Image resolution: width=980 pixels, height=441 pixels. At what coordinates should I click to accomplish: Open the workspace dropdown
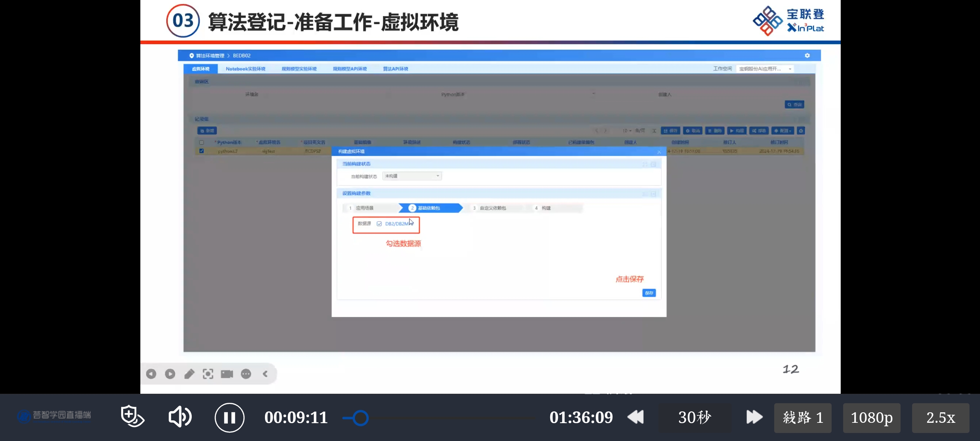pyautogui.click(x=765, y=69)
